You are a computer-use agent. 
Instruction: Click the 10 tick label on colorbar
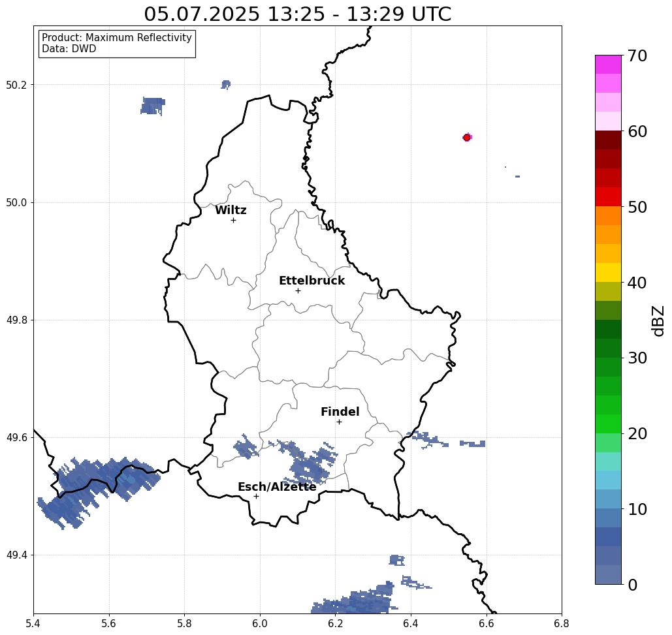pos(637,509)
